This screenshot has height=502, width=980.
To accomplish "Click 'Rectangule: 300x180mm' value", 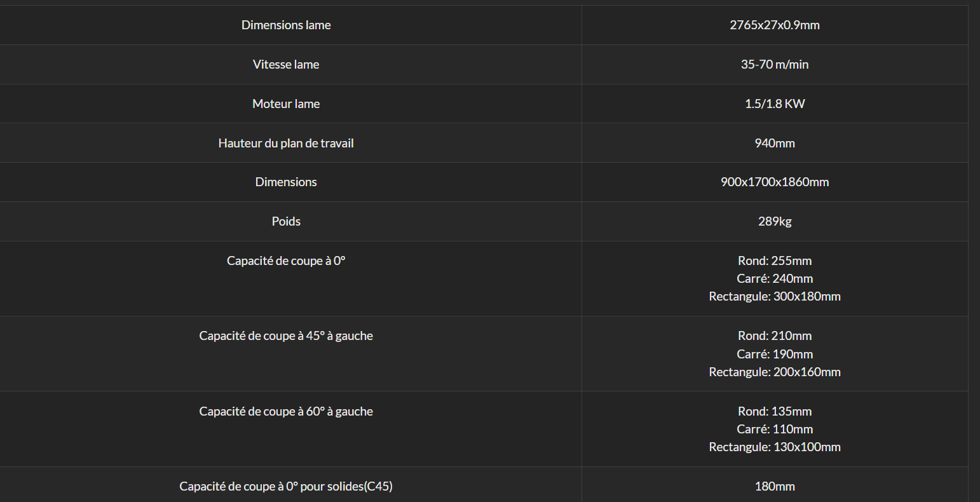I will [775, 296].
